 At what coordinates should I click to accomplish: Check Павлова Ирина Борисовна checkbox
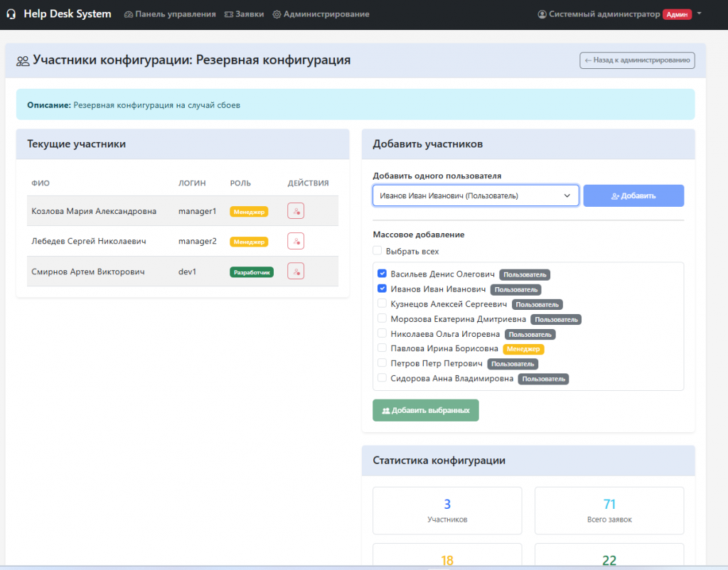click(382, 348)
